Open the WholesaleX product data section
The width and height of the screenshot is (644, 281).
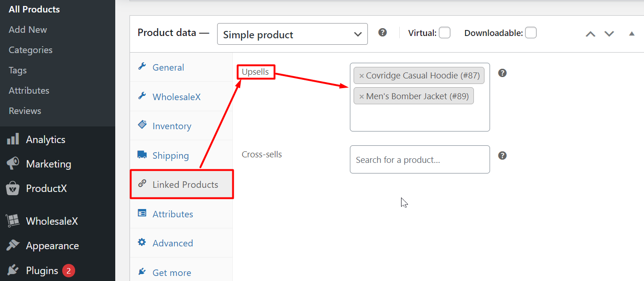click(143, 96)
